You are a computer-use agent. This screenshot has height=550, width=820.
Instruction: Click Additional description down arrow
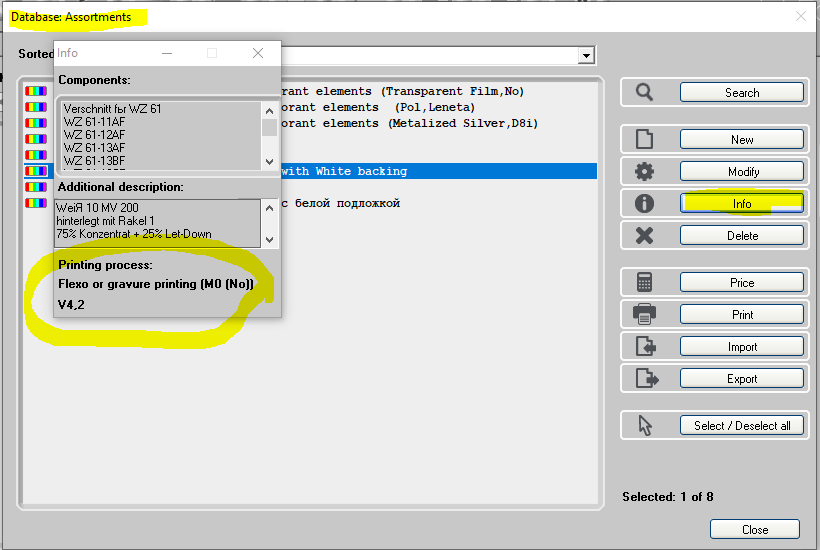pos(269,240)
